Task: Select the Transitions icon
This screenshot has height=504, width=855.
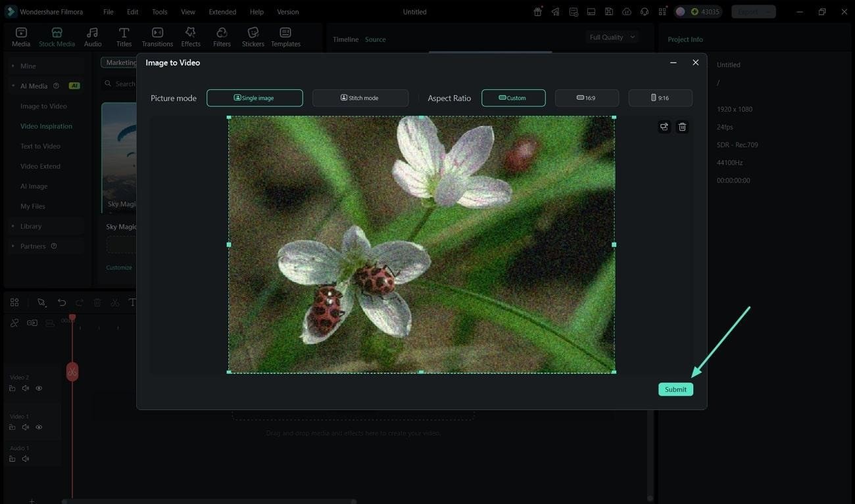Action: (157, 35)
